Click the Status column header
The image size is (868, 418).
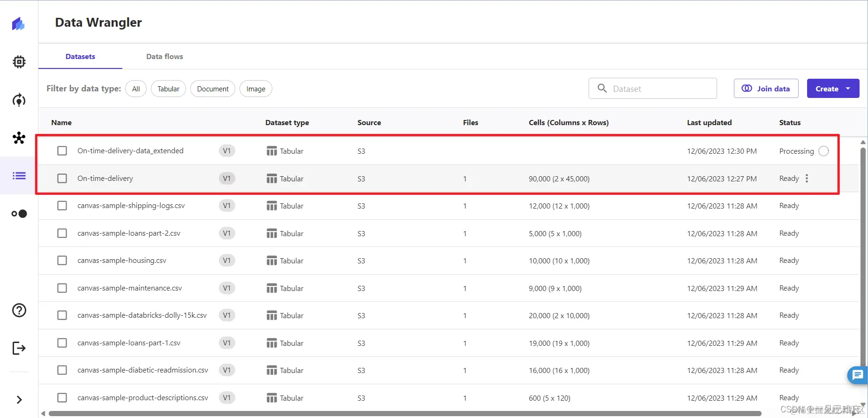tap(790, 122)
